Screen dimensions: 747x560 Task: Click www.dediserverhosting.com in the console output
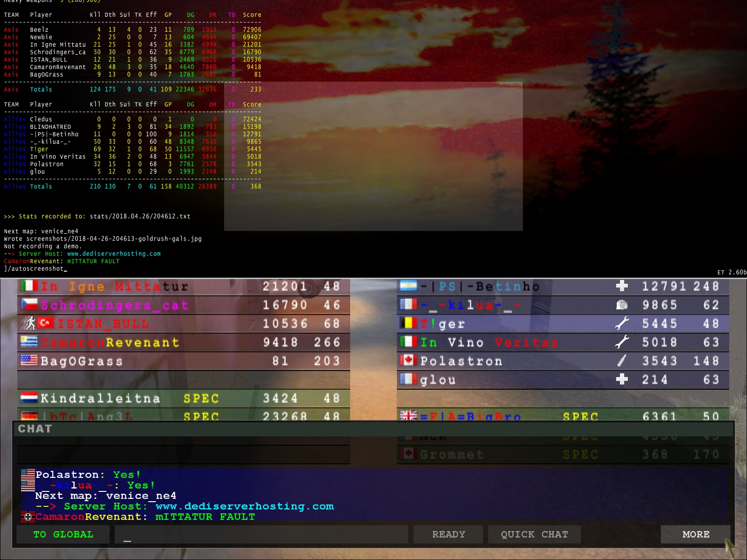[114, 254]
